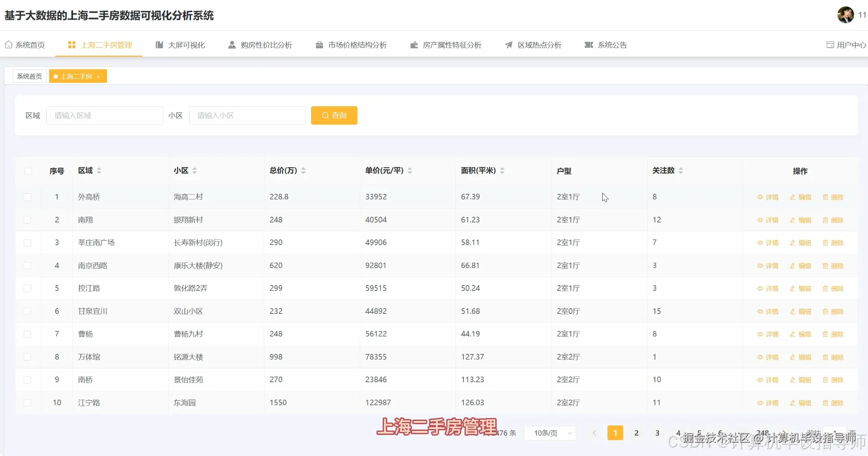This screenshot has height=456, width=868.
Task: Click the 请输入区域 input field
Action: [x=104, y=115]
